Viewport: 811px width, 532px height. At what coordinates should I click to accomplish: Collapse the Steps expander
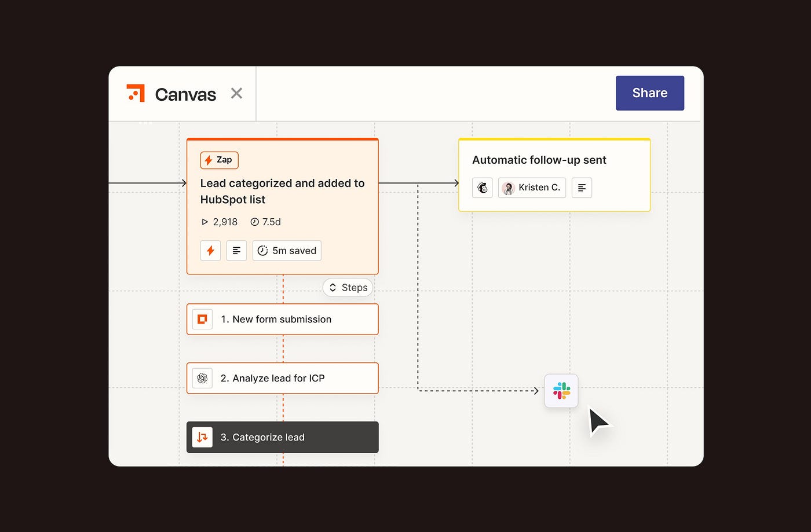pyautogui.click(x=348, y=288)
